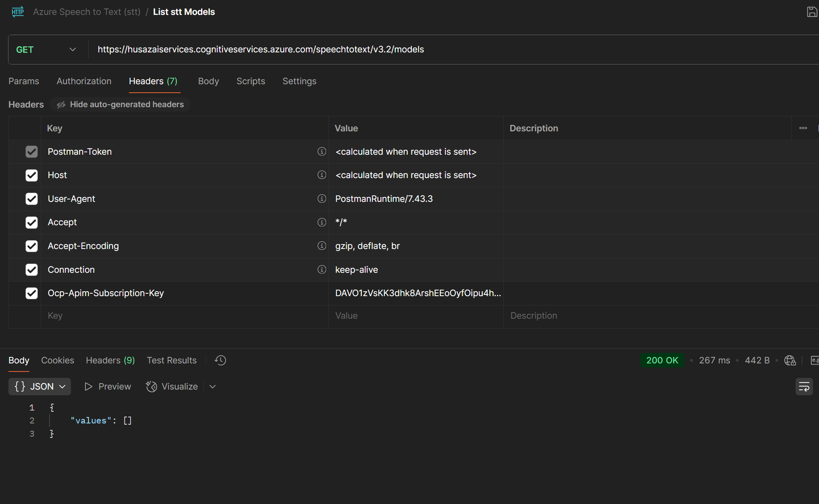The image size is (819, 504).
Task: Open response history clock icon
Action: pos(220,360)
